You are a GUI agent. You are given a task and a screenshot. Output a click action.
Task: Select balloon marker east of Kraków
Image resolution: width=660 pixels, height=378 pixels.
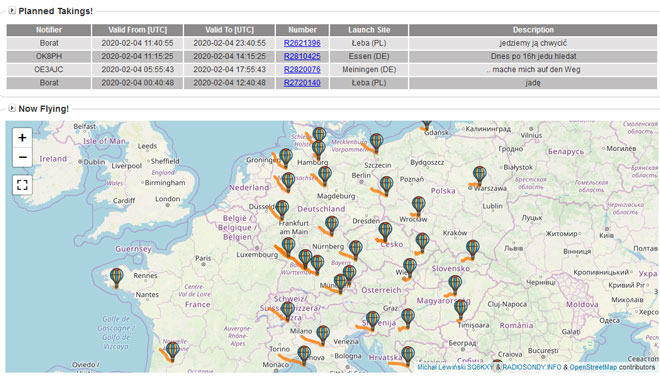[x=473, y=250]
